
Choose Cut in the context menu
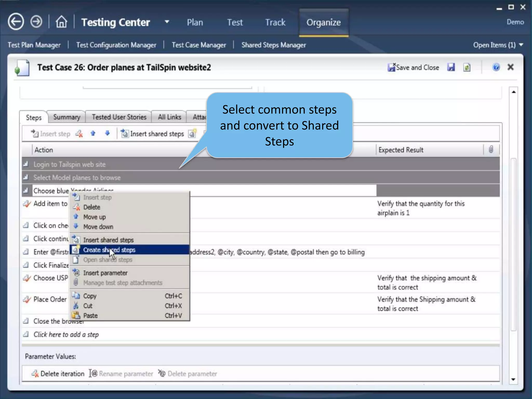130,306
